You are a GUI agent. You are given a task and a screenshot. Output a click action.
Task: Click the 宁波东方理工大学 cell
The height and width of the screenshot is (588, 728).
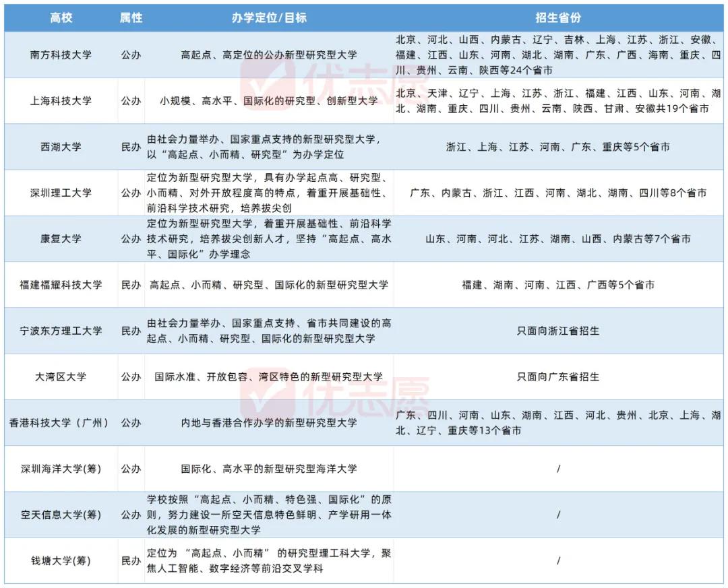click(61, 331)
